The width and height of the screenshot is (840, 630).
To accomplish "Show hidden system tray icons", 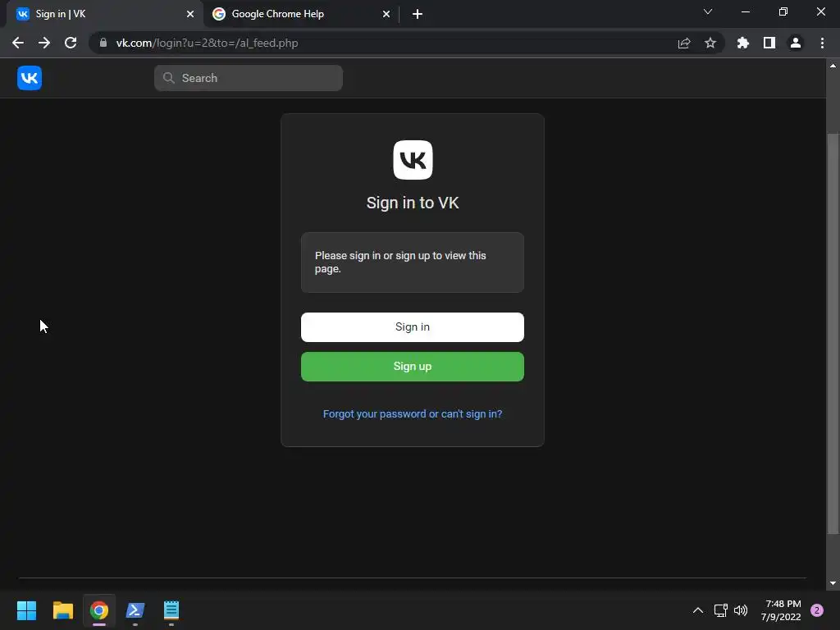I will click(x=698, y=610).
